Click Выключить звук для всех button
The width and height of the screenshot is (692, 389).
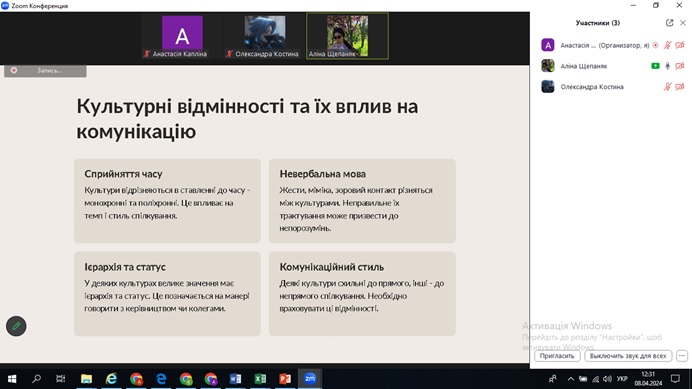point(628,355)
